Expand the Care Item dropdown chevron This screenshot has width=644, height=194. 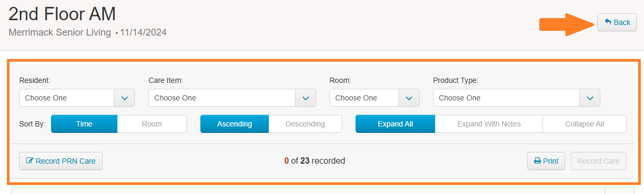pyautogui.click(x=306, y=98)
